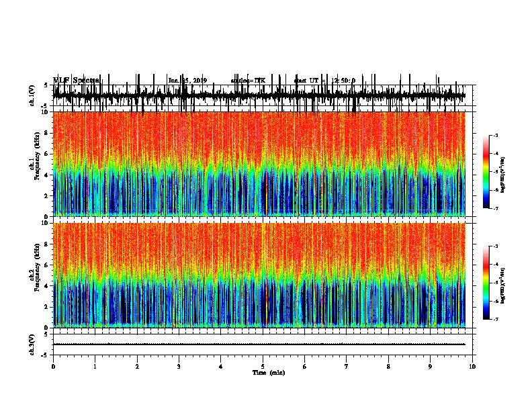The width and height of the screenshot is (532, 411).
Task: Select the start UT = 12:50:0 text
Action: pyautogui.click(x=325, y=81)
